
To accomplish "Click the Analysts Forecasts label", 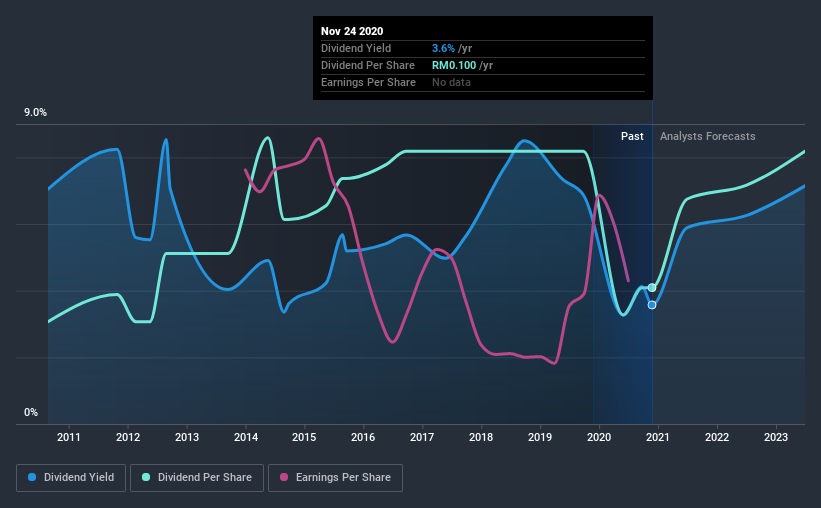I will tap(707, 136).
